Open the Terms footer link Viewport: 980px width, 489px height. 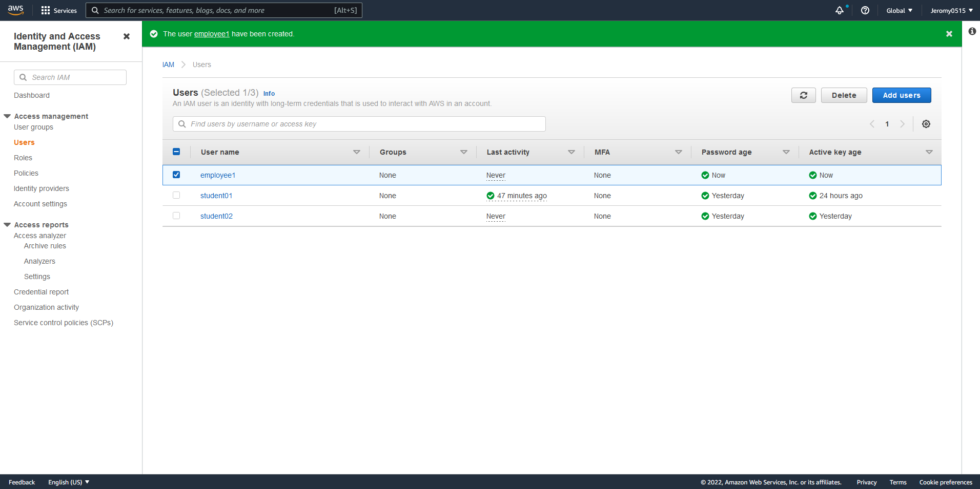[x=898, y=482]
